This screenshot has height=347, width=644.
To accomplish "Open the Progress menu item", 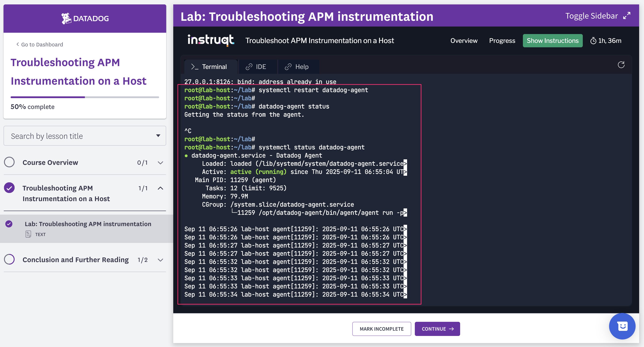I will (502, 41).
